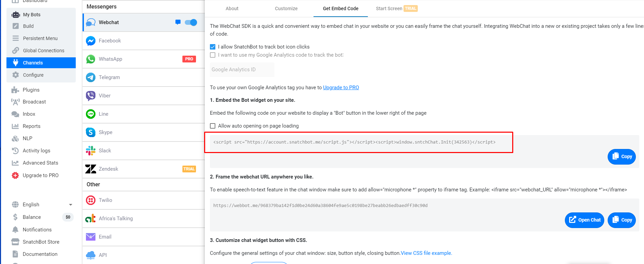Toggle the Webchat channel switch off

(x=191, y=22)
